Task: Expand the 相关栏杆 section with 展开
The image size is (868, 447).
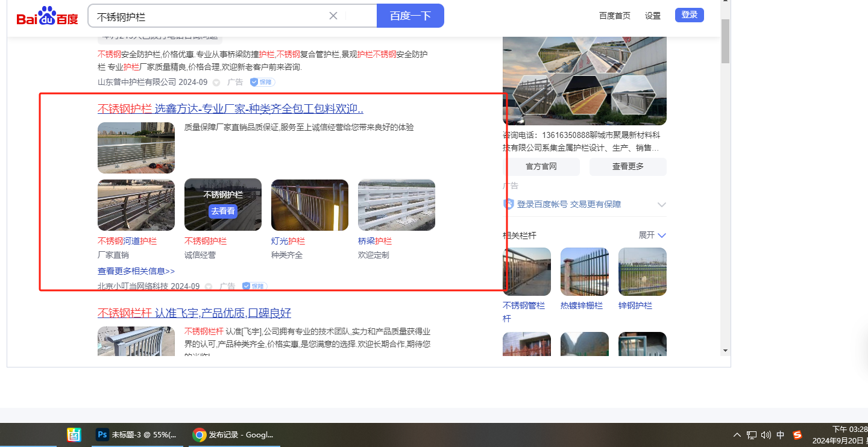Action: pos(652,235)
